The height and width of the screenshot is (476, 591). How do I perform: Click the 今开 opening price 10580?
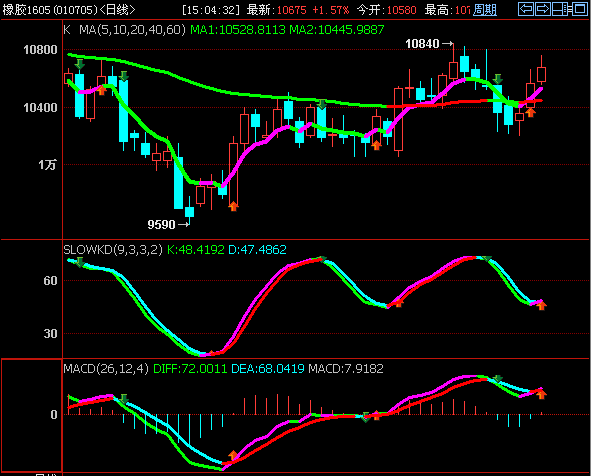401,10
